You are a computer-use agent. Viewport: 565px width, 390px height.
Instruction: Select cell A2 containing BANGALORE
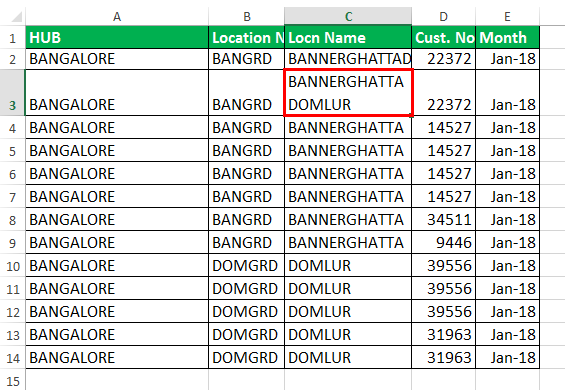(117, 59)
